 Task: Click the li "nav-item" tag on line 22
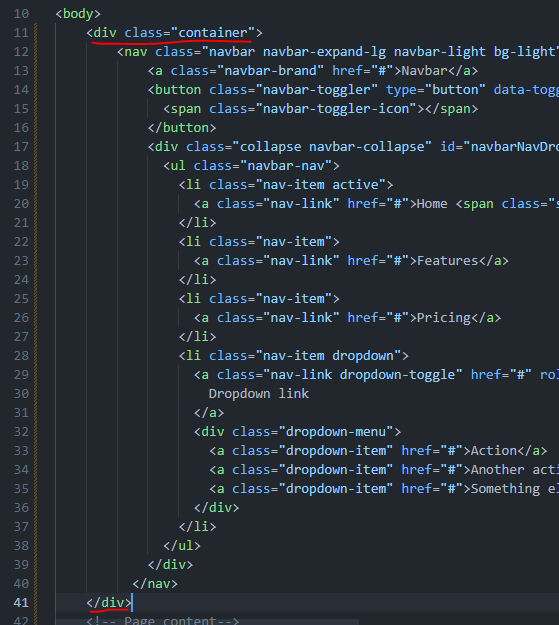click(259, 242)
